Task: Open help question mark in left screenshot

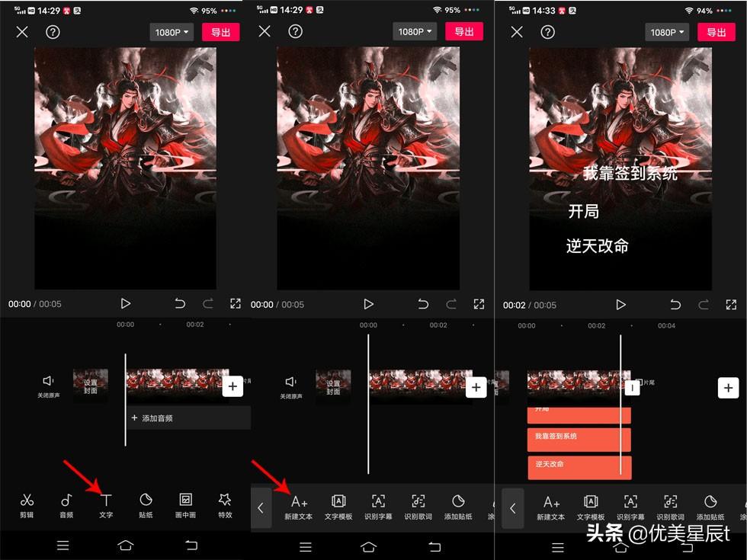Action: tap(53, 32)
